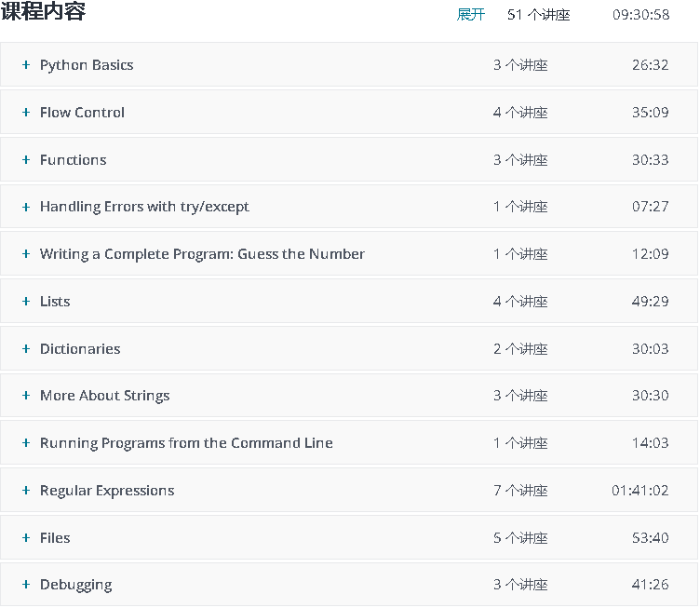Expand the Guess the Number program section
Screen dimensions: 700x608
point(202,254)
